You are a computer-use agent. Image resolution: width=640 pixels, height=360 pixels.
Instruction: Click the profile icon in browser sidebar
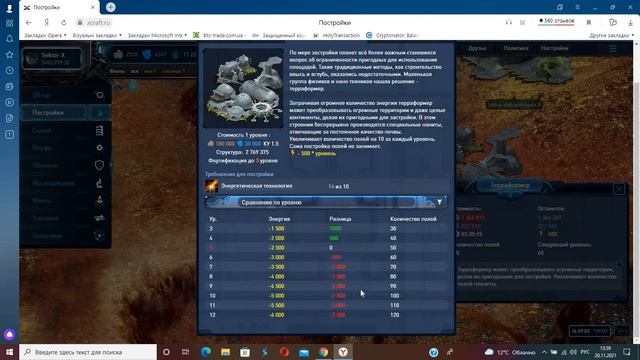click(x=9, y=8)
